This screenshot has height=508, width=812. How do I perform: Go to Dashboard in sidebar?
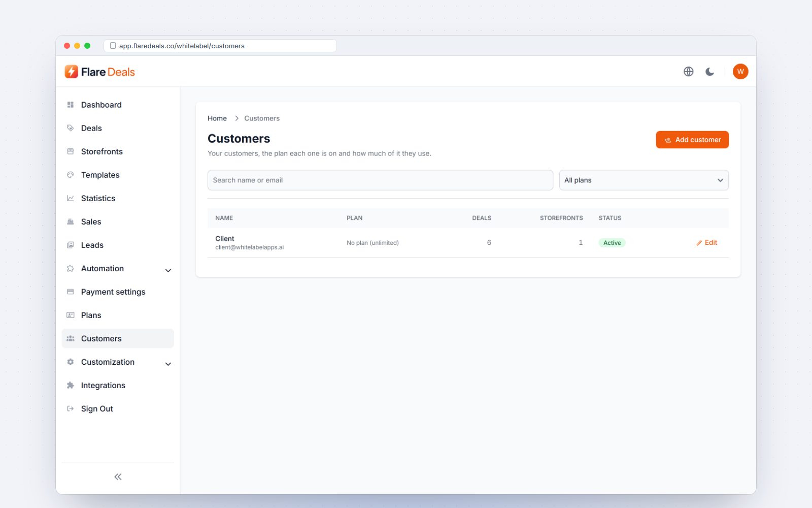pyautogui.click(x=118, y=105)
